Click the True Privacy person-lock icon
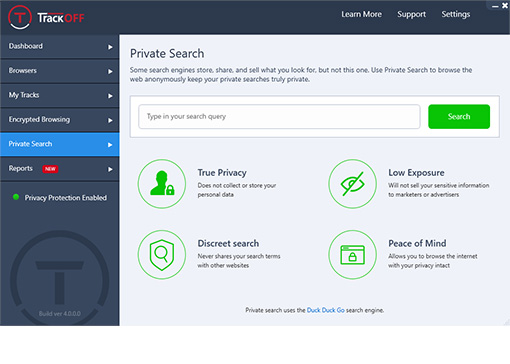The width and height of the screenshot is (510, 364). (162, 184)
